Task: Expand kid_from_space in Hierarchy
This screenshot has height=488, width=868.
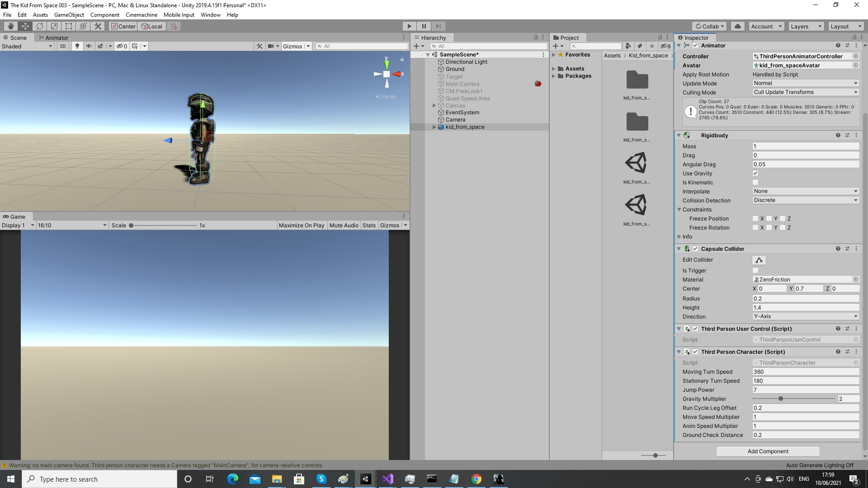Action: [434, 127]
